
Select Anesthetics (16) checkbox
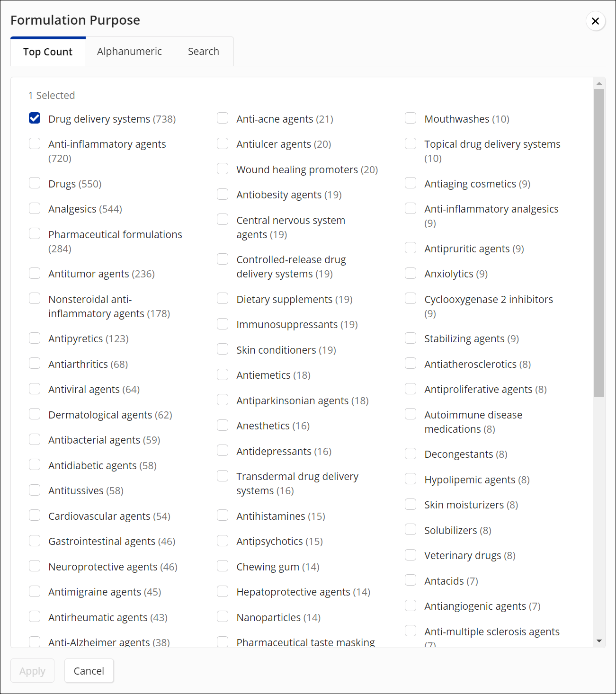point(223,425)
